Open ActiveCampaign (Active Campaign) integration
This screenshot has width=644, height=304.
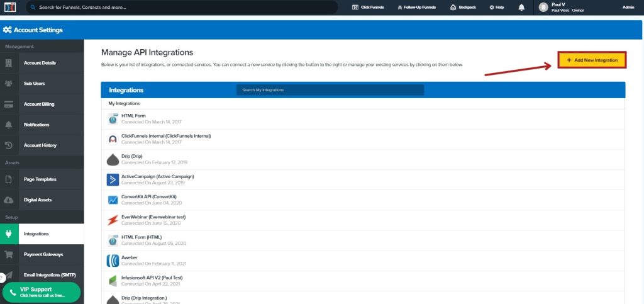(363, 179)
